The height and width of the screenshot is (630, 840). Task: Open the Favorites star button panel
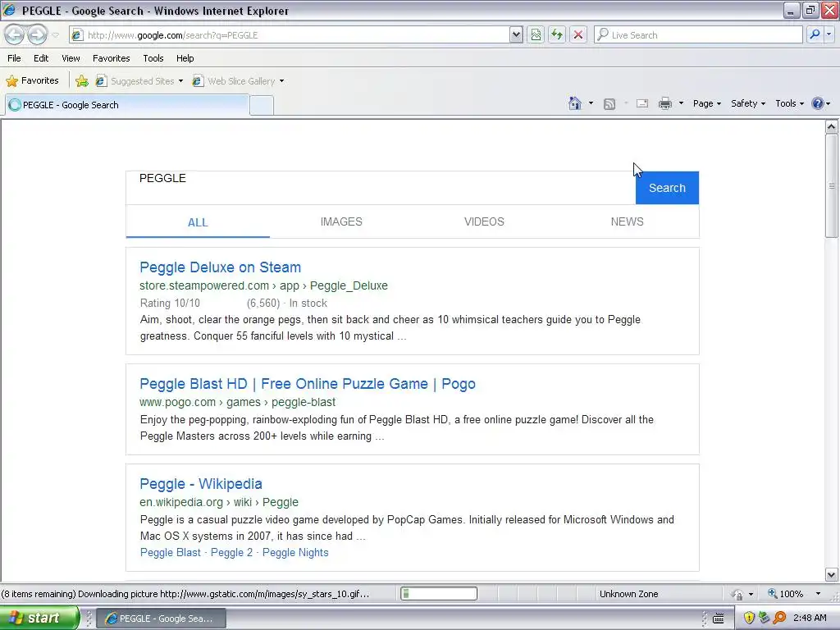[32, 81]
